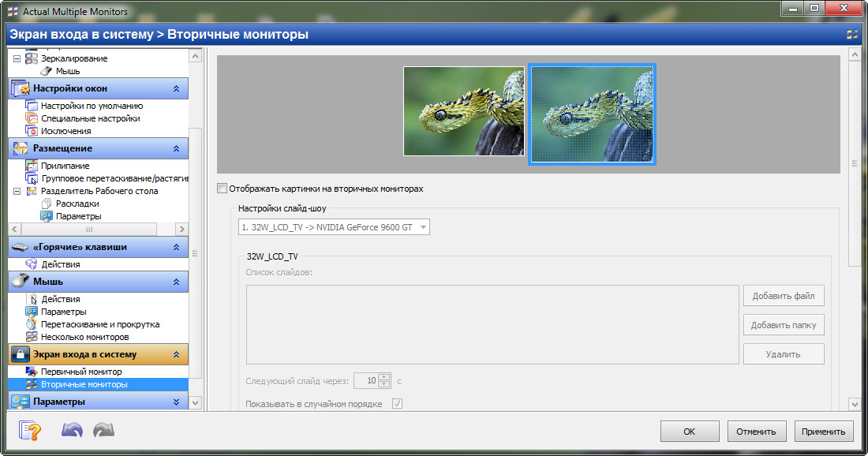Image resolution: width=868 pixels, height=456 pixels.
Task: Click the Удалить button
Action: pyautogui.click(x=784, y=353)
